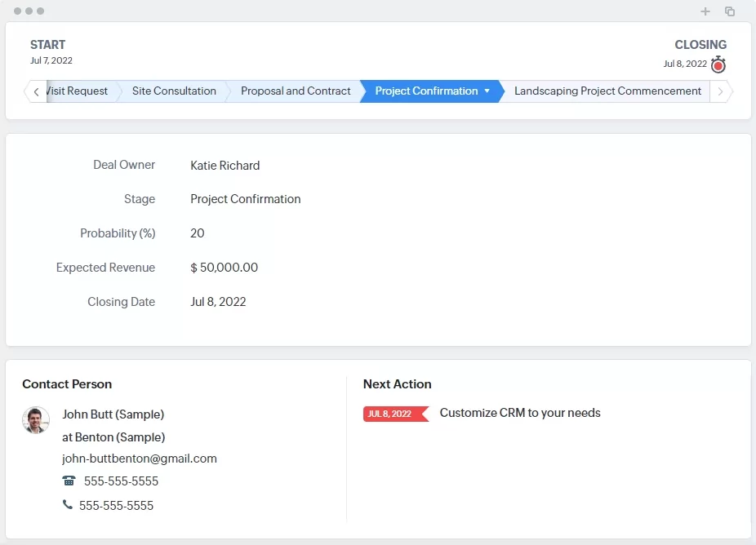The height and width of the screenshot is (545, 756).
Task: Click the red JUL 8, 2022 date tag
Action: click(394, 414)
